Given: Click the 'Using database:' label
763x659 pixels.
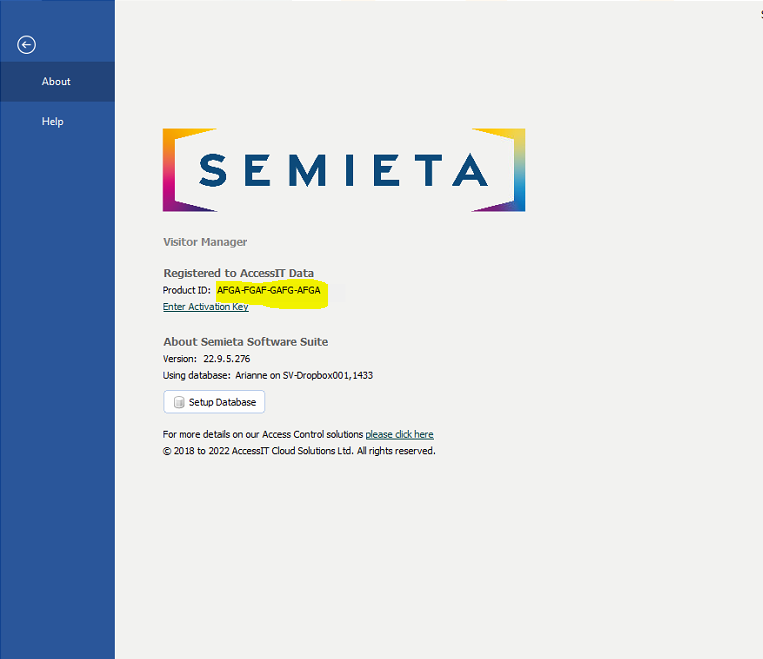Looking at the screenshot, I should (197, 375).
